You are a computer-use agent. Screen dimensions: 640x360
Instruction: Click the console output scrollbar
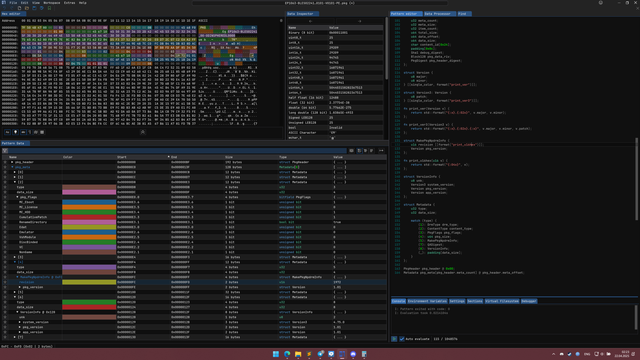coord(636,317)
